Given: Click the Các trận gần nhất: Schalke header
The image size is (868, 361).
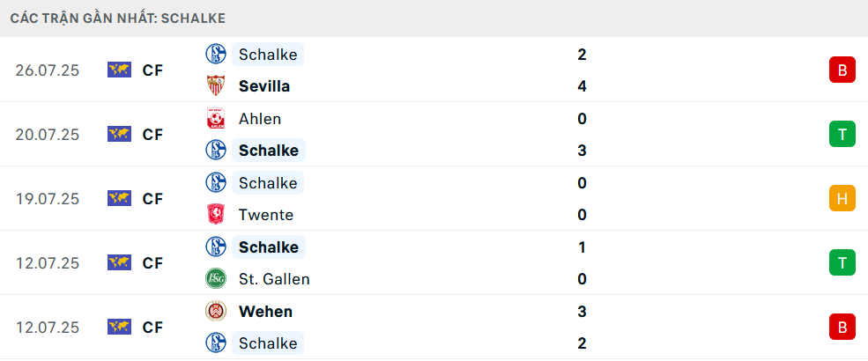Looking at the screenshot, I should (x=117, y=18).
